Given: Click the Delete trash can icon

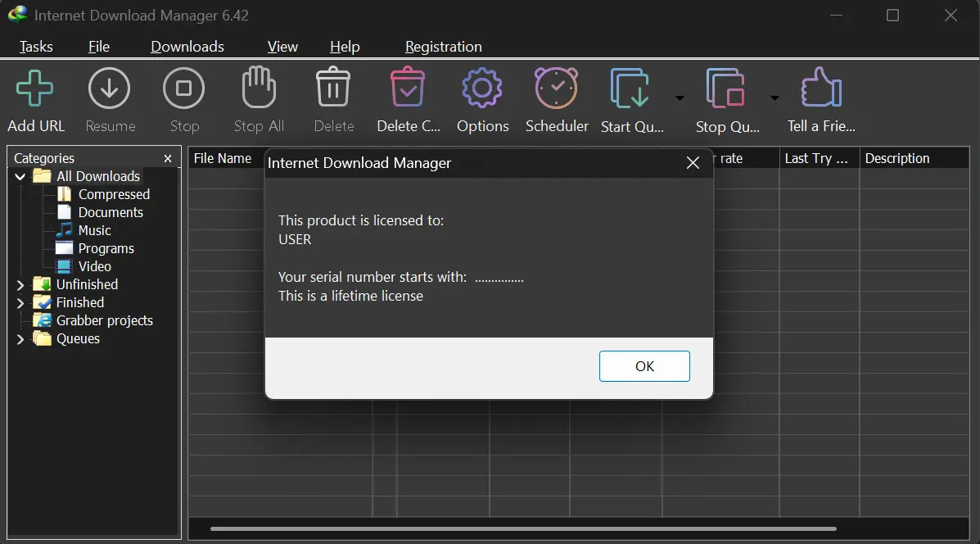Looking at the screenshot, I should point(333,87).
